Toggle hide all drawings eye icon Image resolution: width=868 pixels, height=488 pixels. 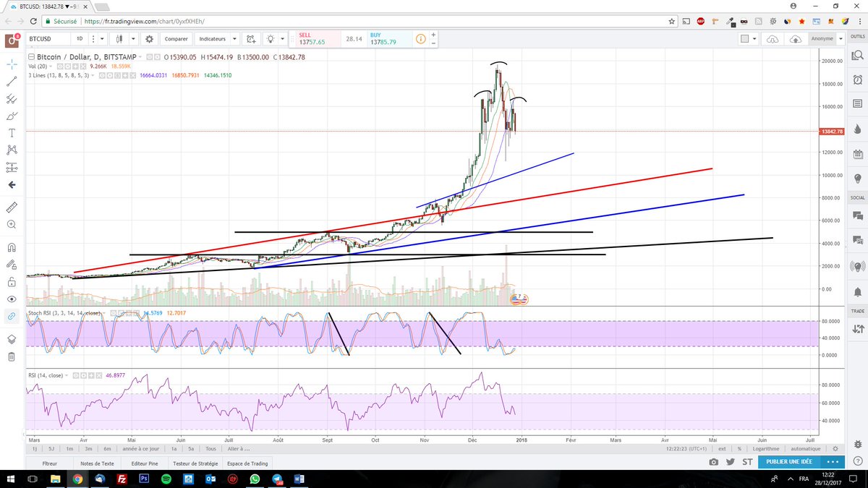(x=12, y=299)
